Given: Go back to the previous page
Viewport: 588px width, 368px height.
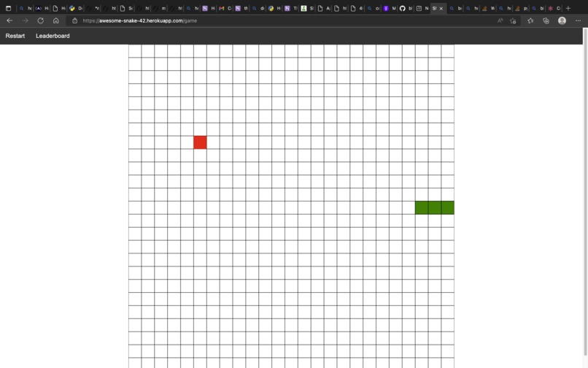Looking at the screenshot, I should point(9,20).
